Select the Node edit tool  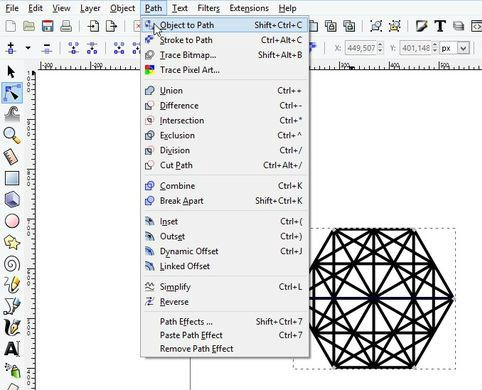(x=12, y=93)
